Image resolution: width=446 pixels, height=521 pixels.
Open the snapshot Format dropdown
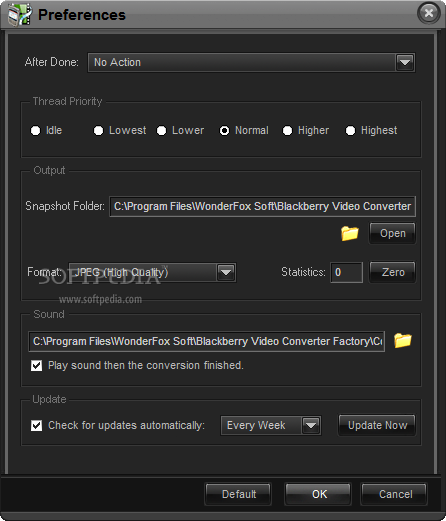pyautogui.click(x=226, y=272)
